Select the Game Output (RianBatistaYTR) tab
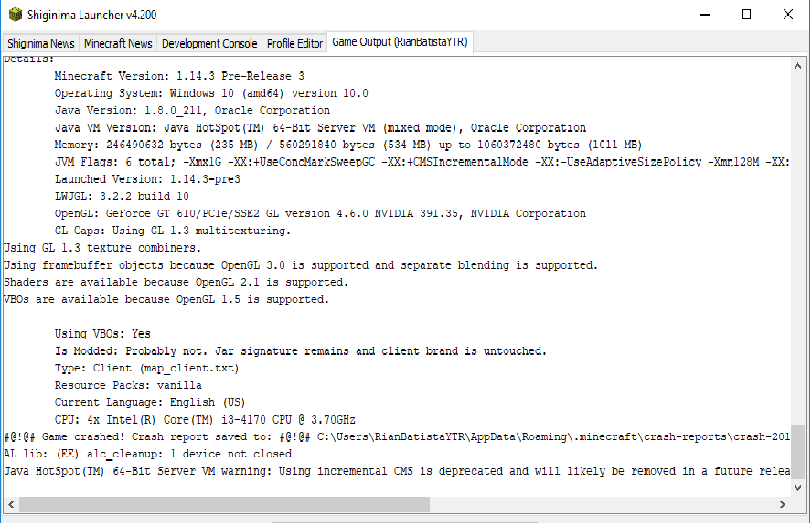The image size is (812, 527). [400, 42]
